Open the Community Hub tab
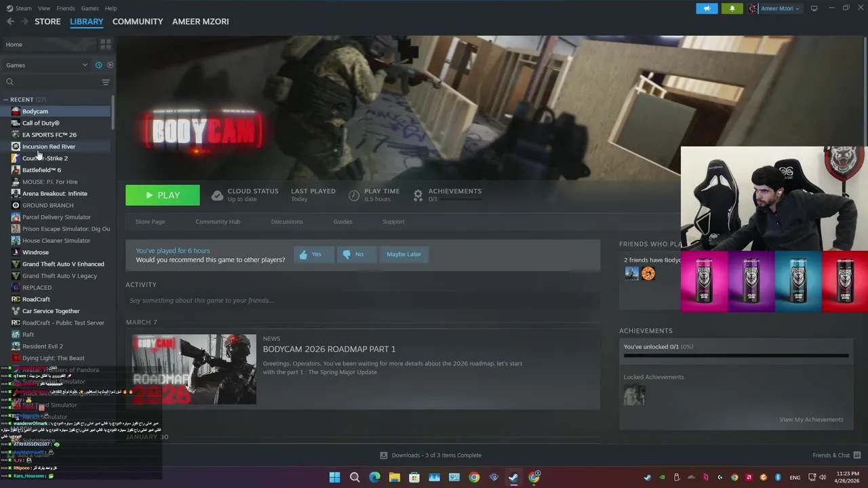The width and height of the screenshot is (868, 488). [x=218, y=222]
